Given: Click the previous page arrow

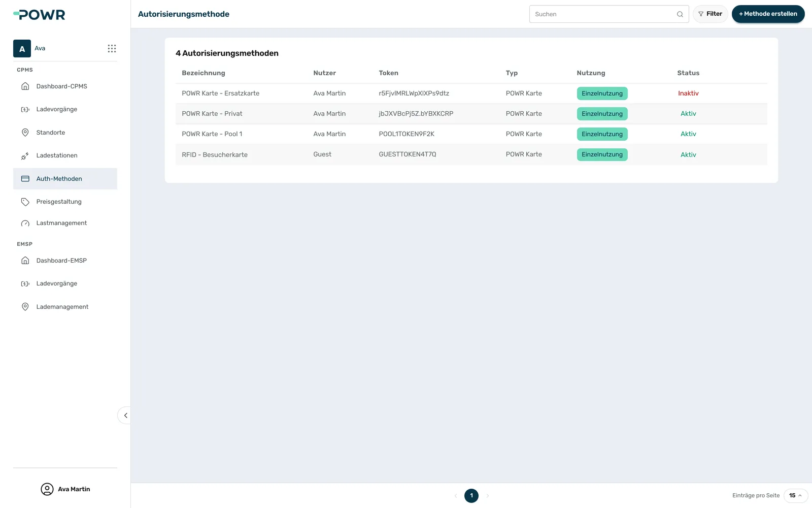Looking at the screenshot, I should tap(456, 496).
